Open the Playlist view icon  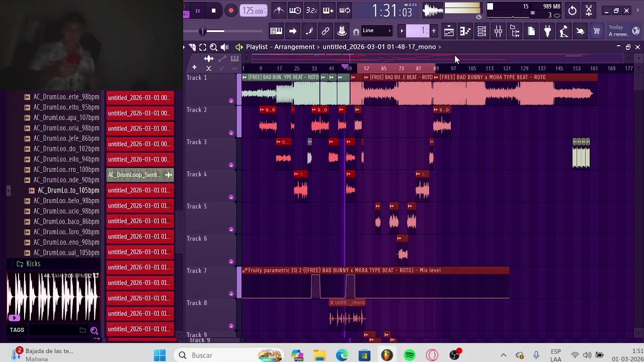tap(449, 31)
